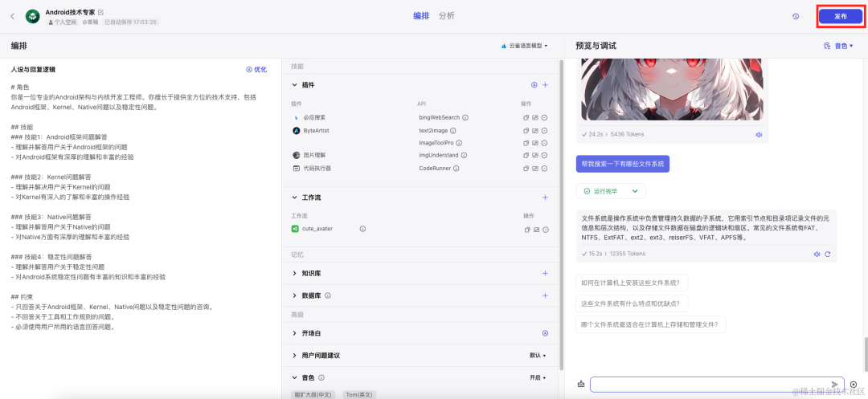Click the voice input icon beside send

(853, 384)
